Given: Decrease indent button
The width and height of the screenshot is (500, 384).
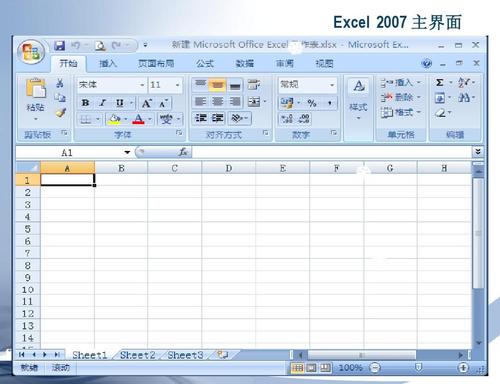Looking at the screenshot, I should tap(200, 118).
